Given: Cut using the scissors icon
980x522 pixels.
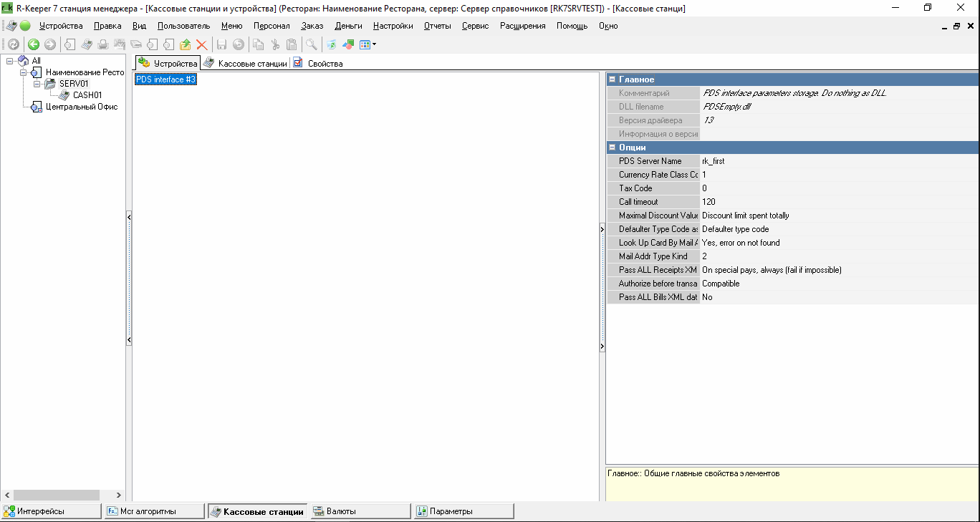Looking at the screenshot, I should tap(275, 44).
